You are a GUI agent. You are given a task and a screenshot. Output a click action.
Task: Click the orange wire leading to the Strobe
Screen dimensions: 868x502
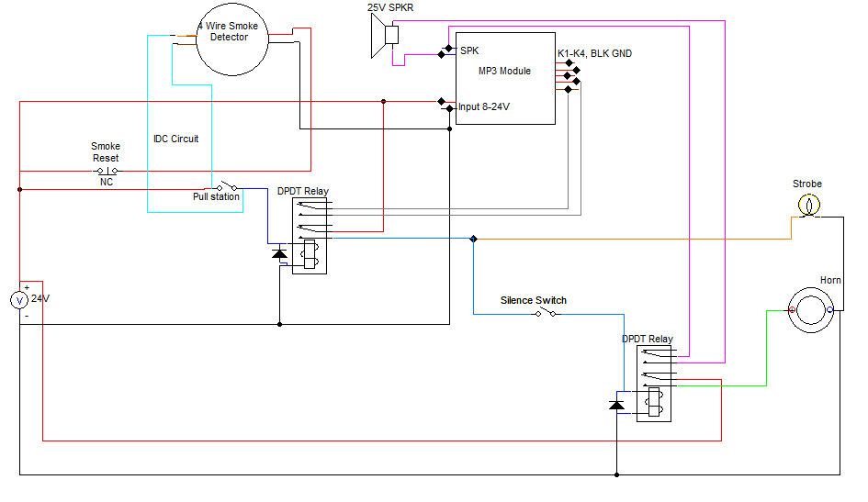point(634,239)
